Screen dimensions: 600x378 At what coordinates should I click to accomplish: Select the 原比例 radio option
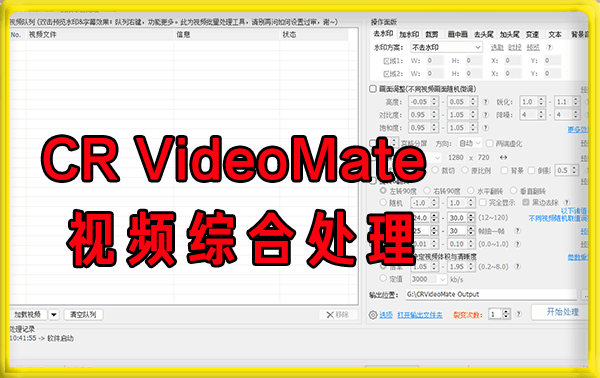click(x=465, y=170)
